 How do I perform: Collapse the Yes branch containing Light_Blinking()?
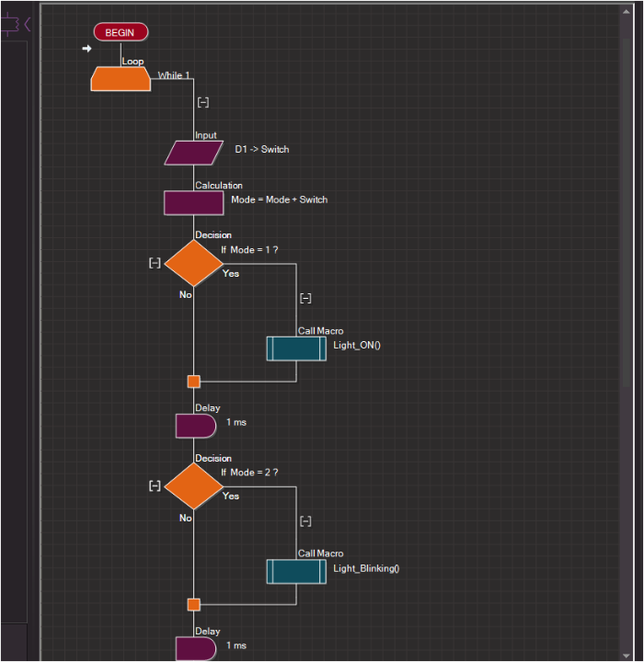305,520
